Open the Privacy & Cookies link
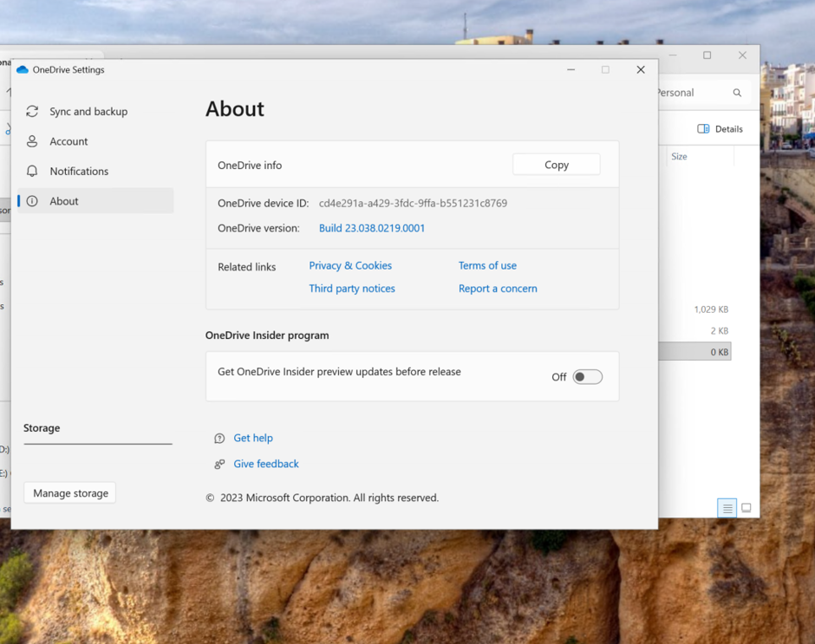Image resolution: width=815 pixels, height=644 pixels. click(350, 265)
